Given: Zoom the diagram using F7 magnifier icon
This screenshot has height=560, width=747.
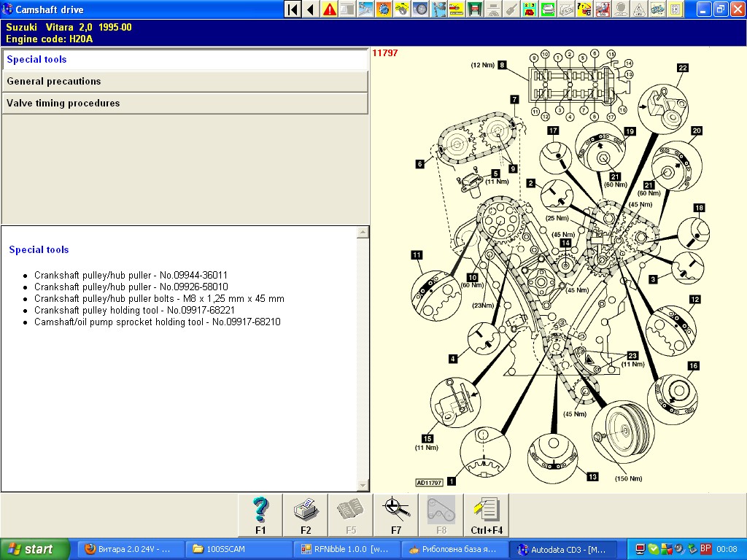Looking at the screenshot, I should coord(395,515).
